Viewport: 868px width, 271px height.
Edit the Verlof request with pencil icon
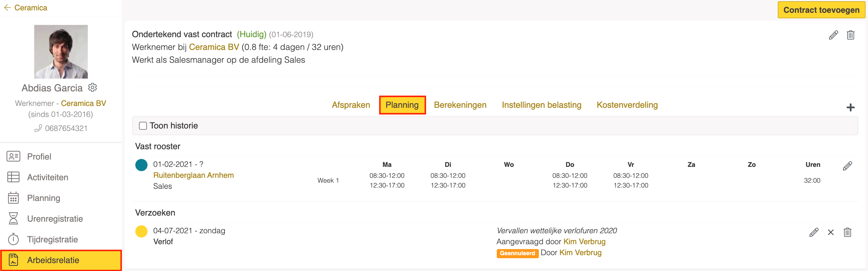(814, 232)
